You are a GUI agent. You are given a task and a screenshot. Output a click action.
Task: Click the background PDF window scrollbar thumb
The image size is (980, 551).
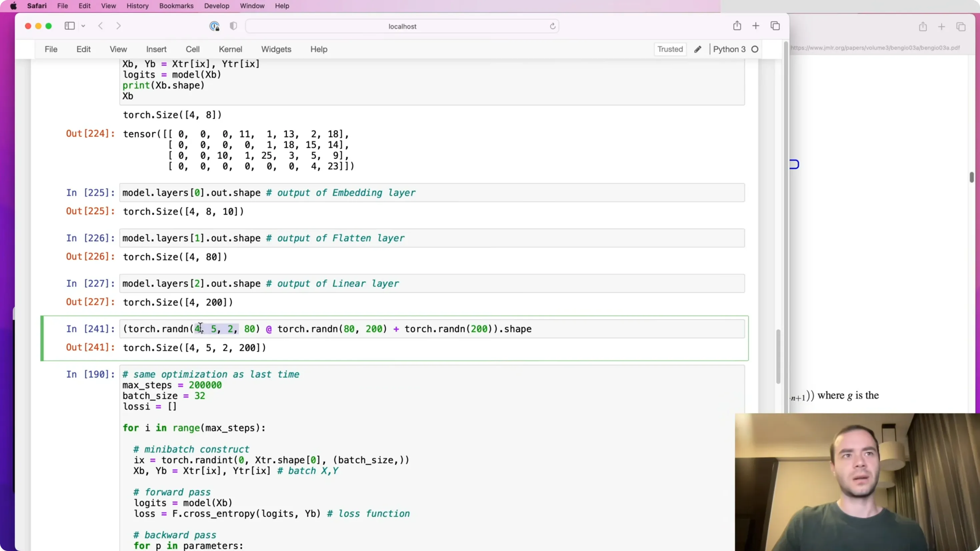tap(972, 177)
